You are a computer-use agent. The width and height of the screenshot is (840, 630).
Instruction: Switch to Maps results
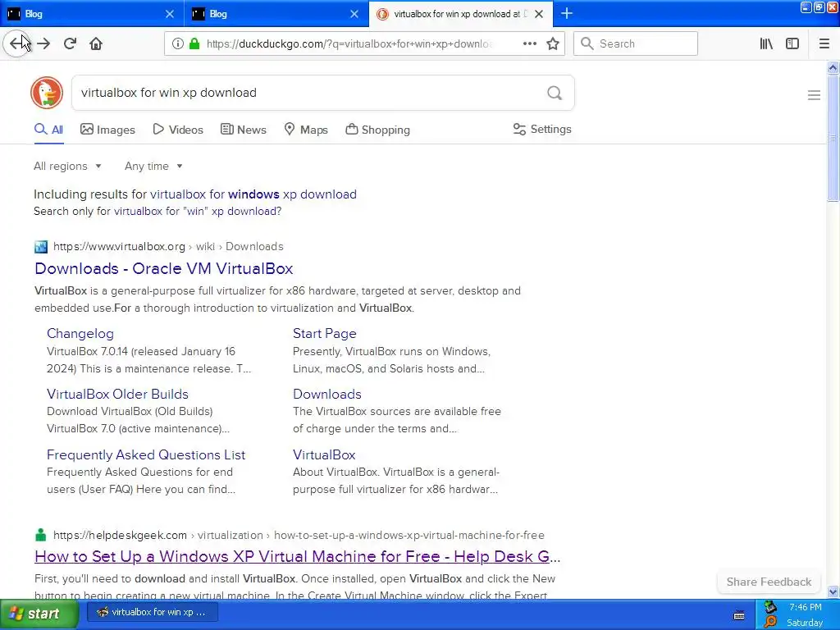pyautogui.click(x=306, y=130)
